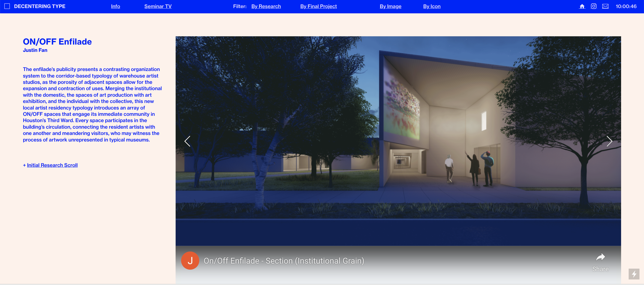Open the Info menu item
The image size is (644, 285).
coord(115,6)
